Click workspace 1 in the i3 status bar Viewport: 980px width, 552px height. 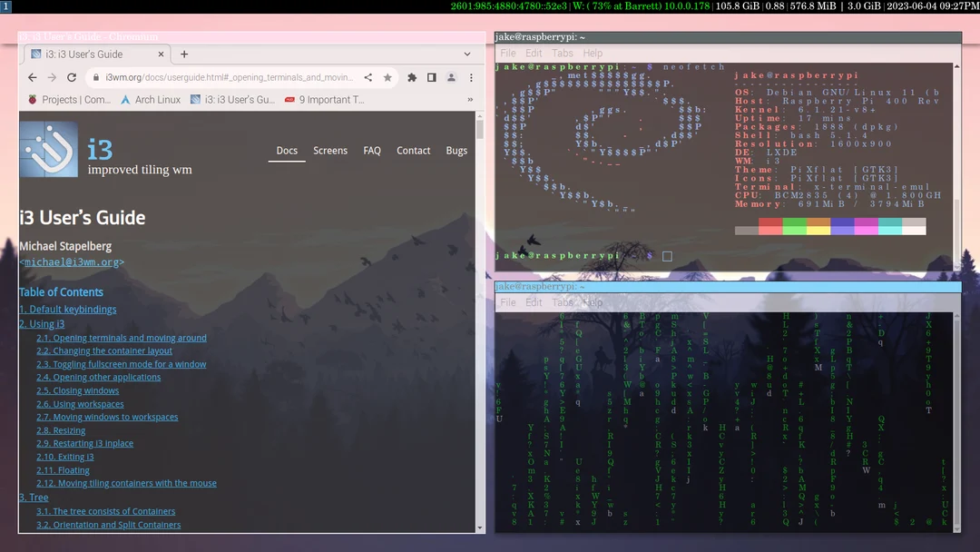tap(5, 5)
